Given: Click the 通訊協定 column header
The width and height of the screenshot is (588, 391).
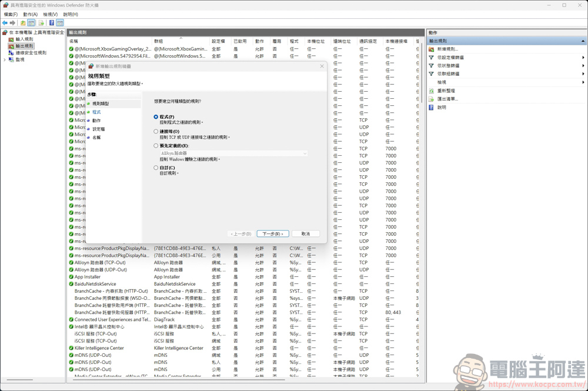Looking at the screenshot, I should point(369,41).
